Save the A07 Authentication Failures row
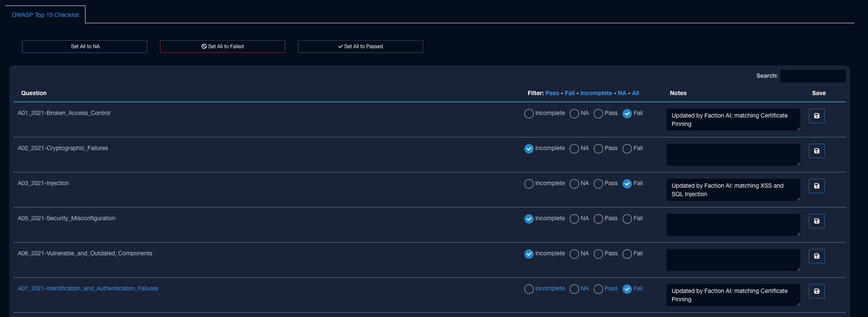Viewport: 868px width, 317px height. pyautogui.click(x=816, y=291)
